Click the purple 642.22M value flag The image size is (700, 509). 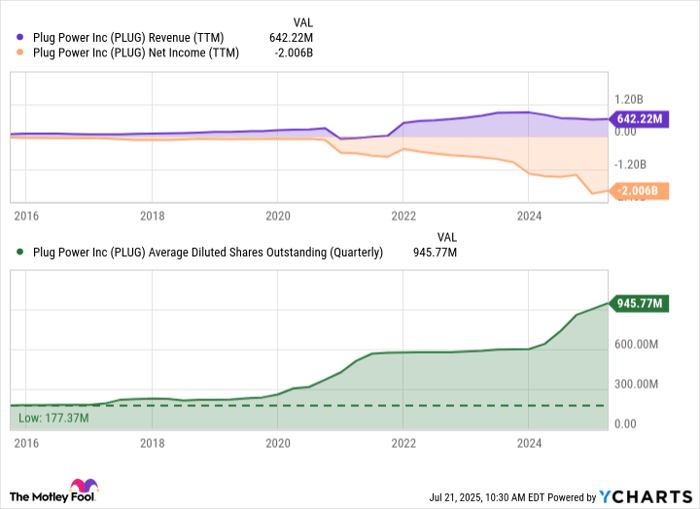[x=639, y=119]
